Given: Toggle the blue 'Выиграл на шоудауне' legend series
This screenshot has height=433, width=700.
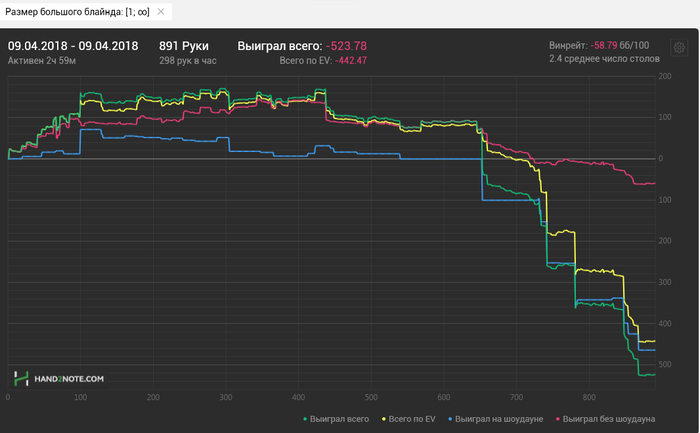Looking at the screenshot, I should (x=496, y=419).
